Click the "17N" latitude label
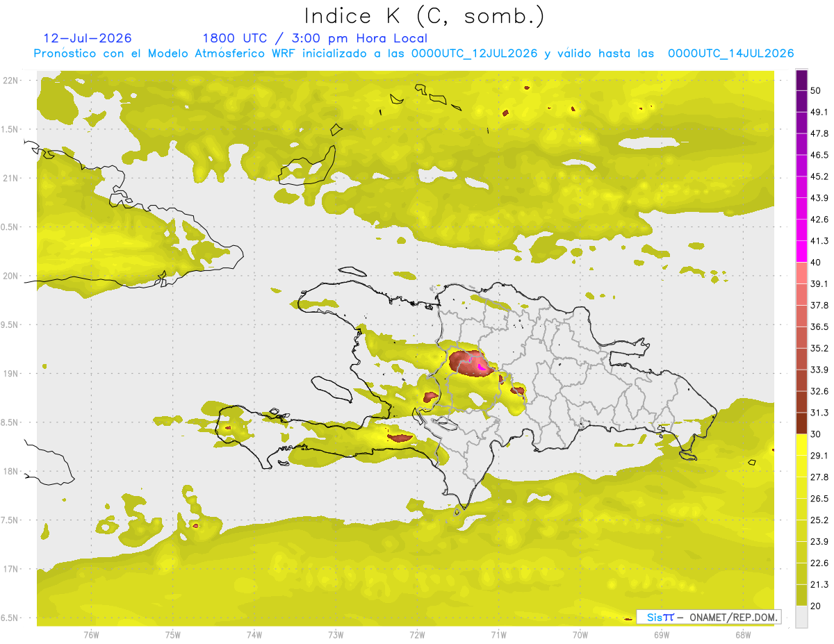This screenshot has height=644, width=834. 12,569
